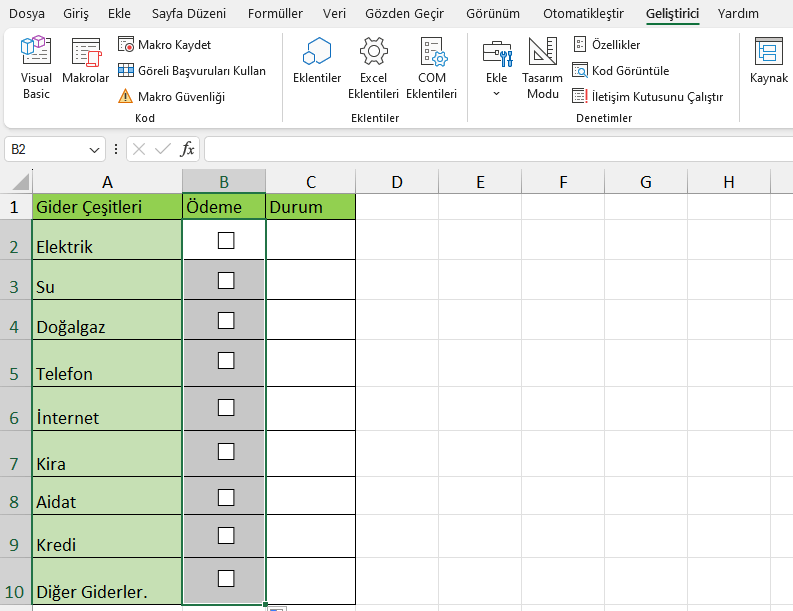Open the Sayfa Düzeni tab
793x611 pixels.
189,14
